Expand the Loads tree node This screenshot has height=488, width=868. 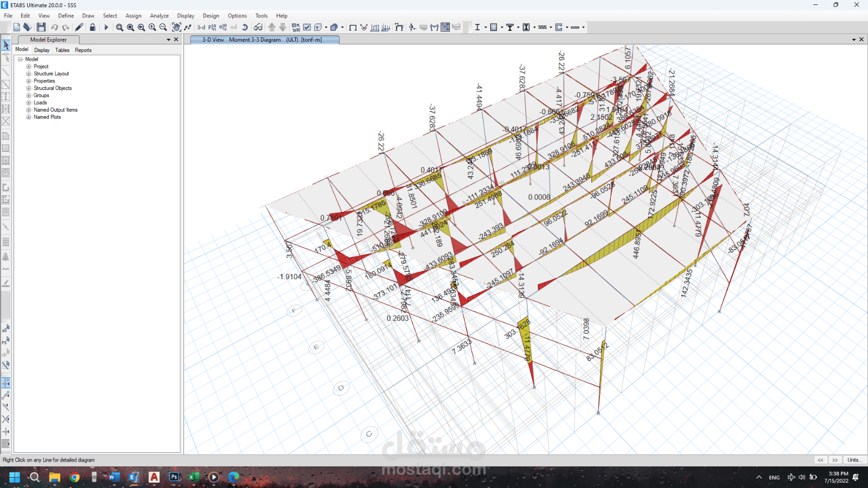tap(29, 102)
